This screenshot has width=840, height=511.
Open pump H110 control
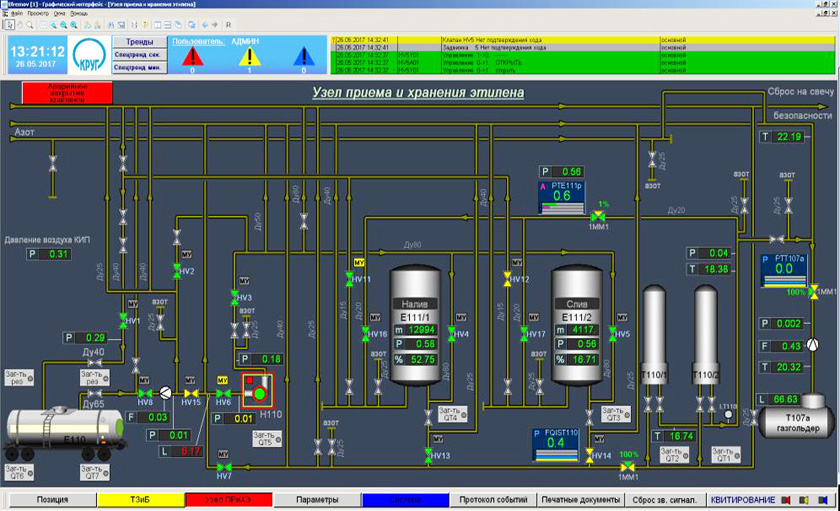click(x=258, y=390)
